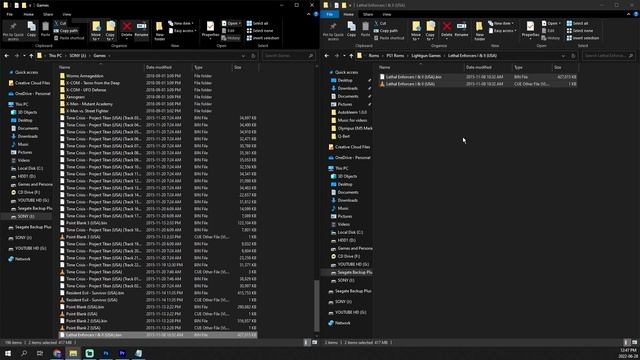
Task: Click Rename in the Lethal Enforcers window
Action: [x=461, y=30]
